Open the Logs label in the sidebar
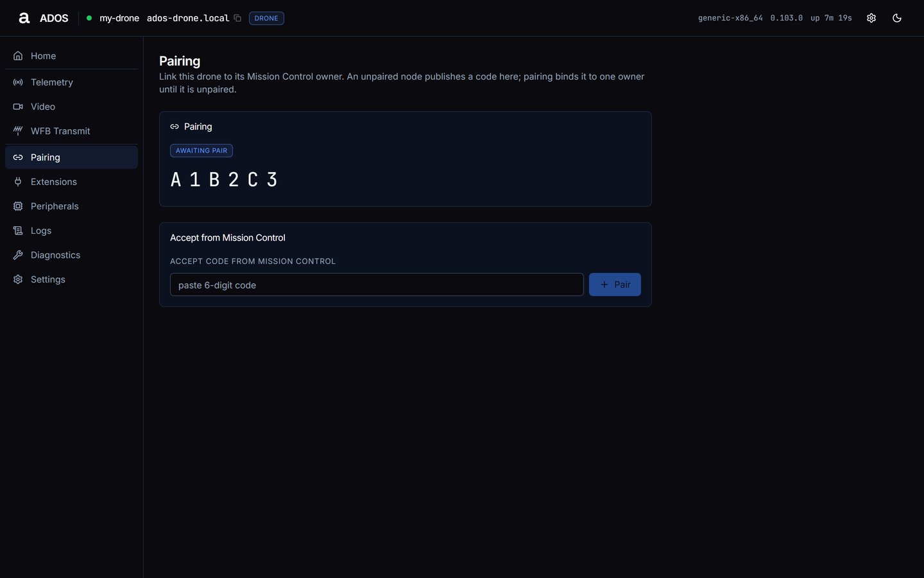 [x=41, y=231]
